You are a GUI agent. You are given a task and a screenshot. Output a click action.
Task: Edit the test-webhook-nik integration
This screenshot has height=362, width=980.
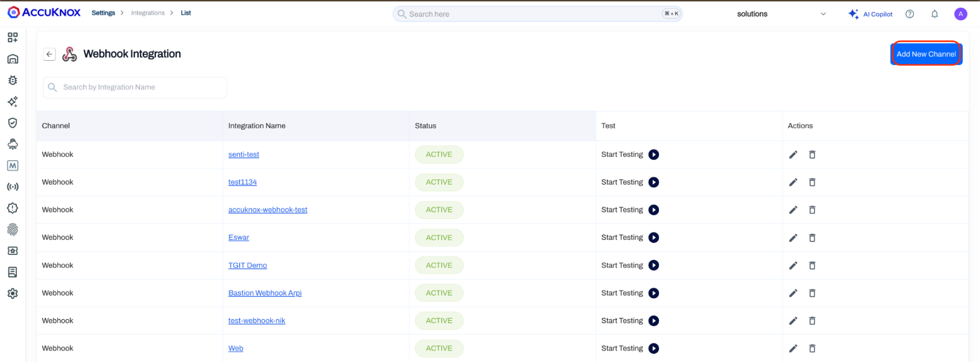[793, 321]
